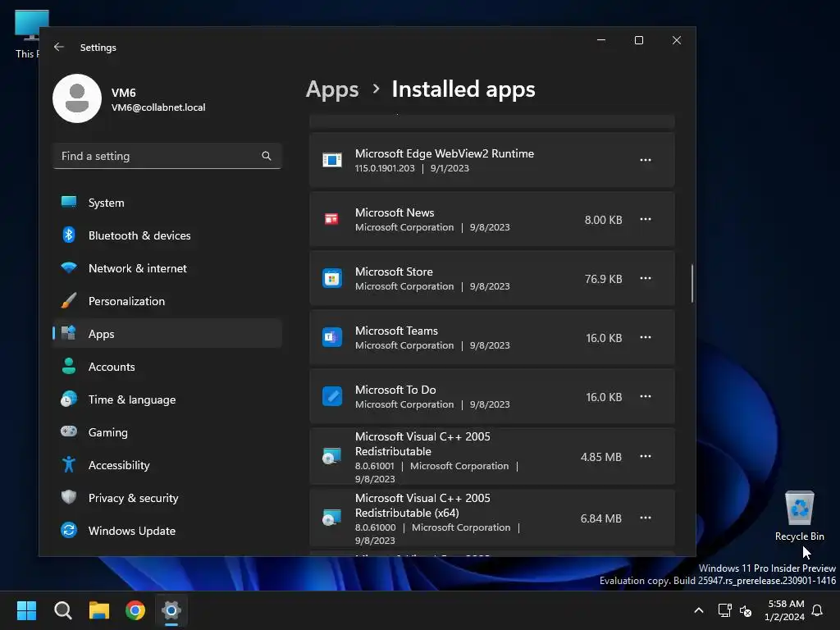Click the Microsoft News app icon

click(x=331, y=219)
